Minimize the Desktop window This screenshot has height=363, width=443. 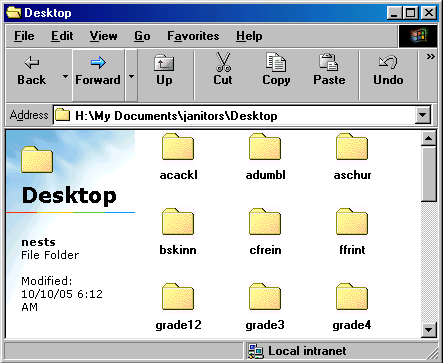[x=394, y=13]
